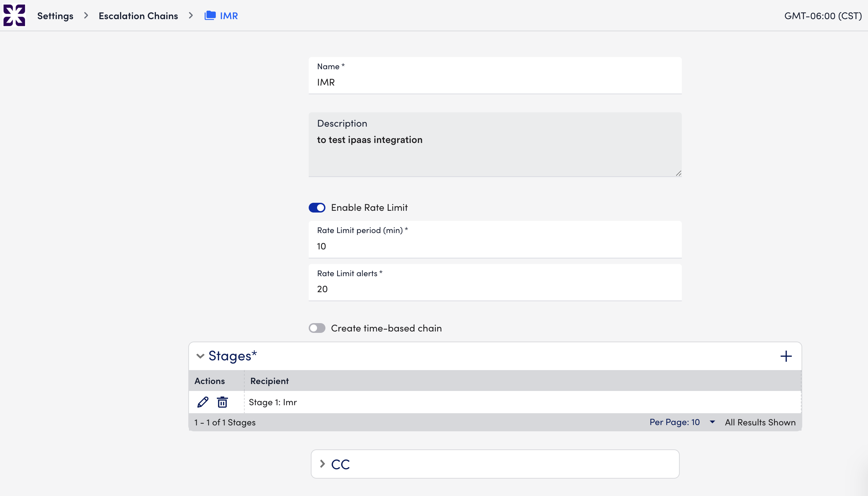Click the IMR breadcrumb link
Screen dimensions: 868x496
[x=229, y=16]
